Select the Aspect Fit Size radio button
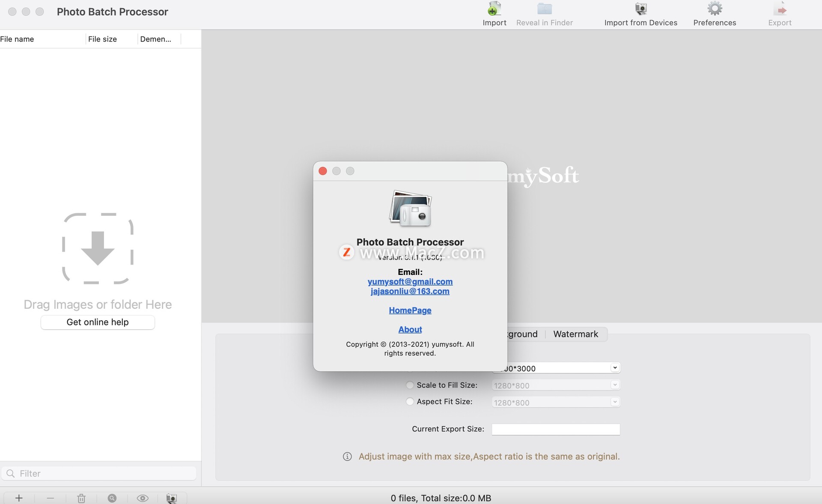 tap(410, 401)
